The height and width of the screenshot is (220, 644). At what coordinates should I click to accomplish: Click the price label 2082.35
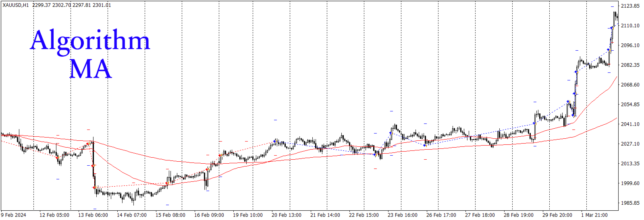tap(630, 65)
